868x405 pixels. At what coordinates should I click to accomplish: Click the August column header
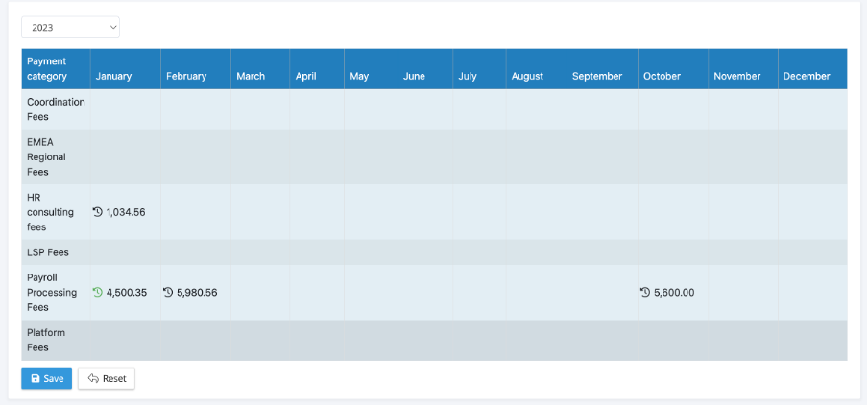pyautogui.click(x=537, y=68)
